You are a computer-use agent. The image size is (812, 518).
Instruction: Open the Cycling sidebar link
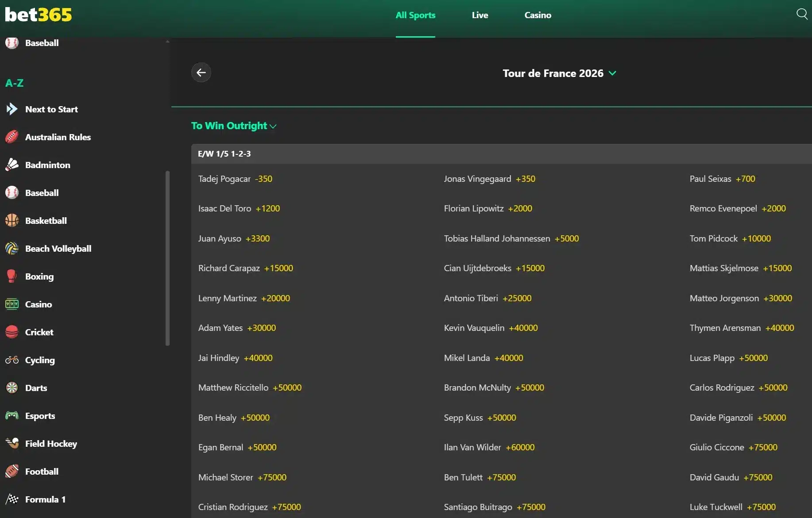click(40, 360)
